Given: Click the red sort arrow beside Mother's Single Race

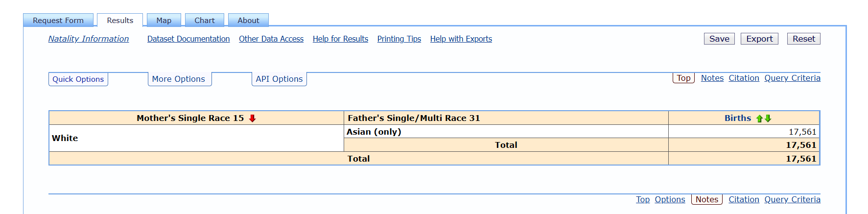Looking at the screenshot, I should coord(253,118).
